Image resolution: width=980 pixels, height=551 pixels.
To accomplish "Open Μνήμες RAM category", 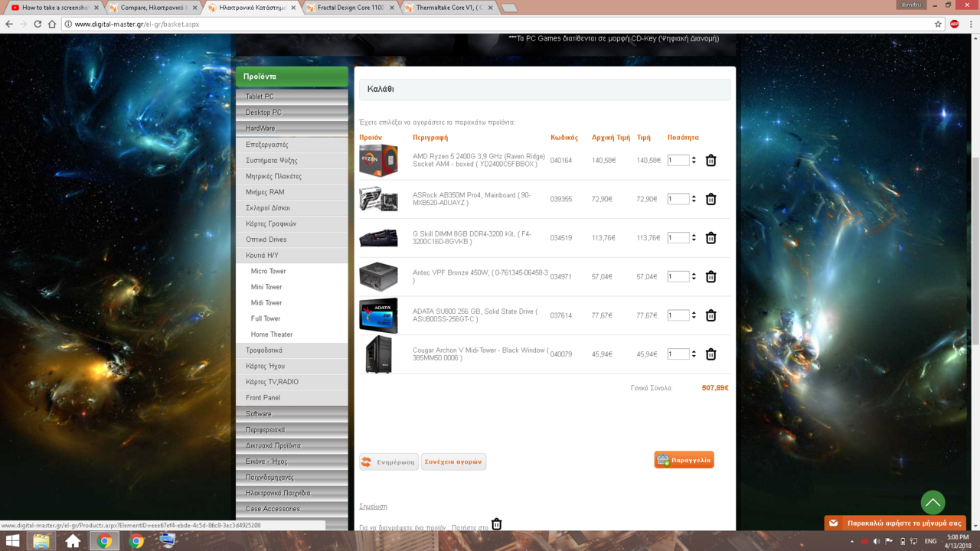I will [x=292, y=192].
